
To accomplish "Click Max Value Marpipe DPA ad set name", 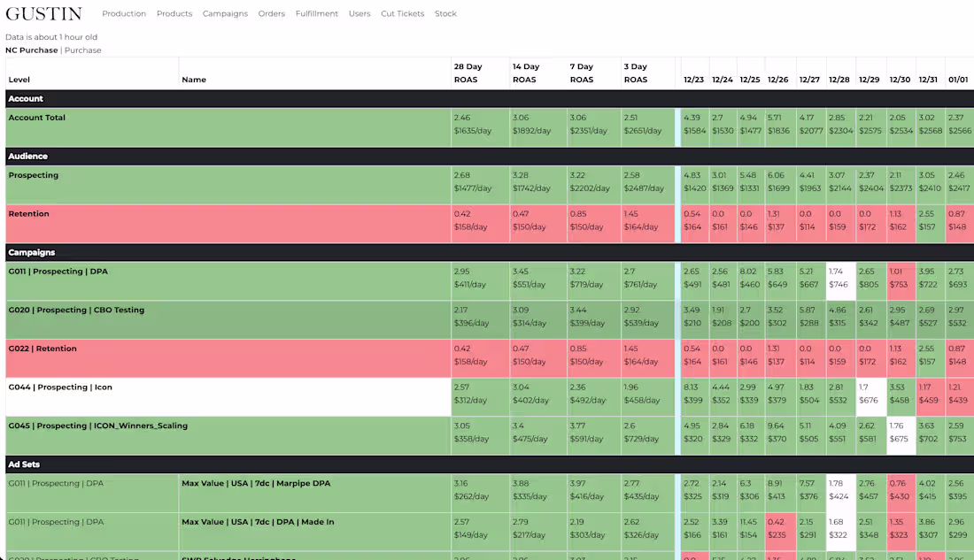I will coord(256,483).
